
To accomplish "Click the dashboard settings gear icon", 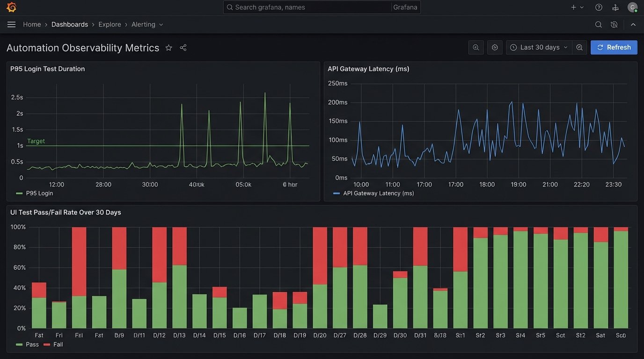I will click(x=495, y=47).
